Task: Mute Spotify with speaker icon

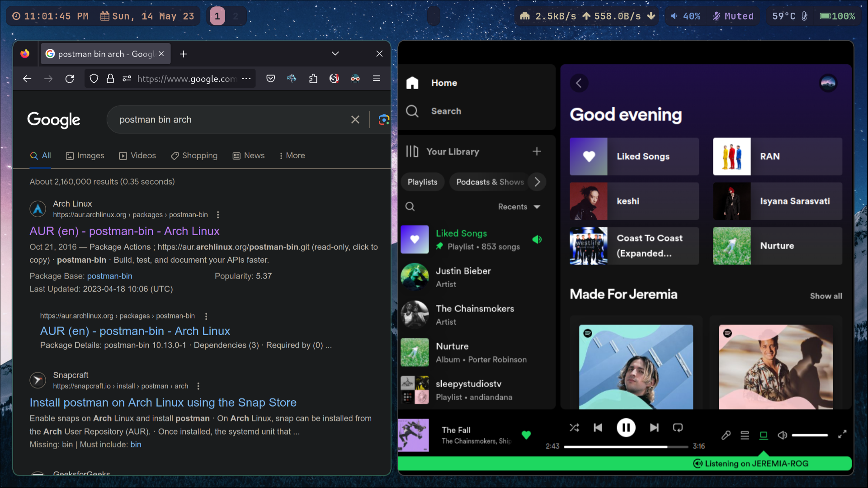Action: 782,435
